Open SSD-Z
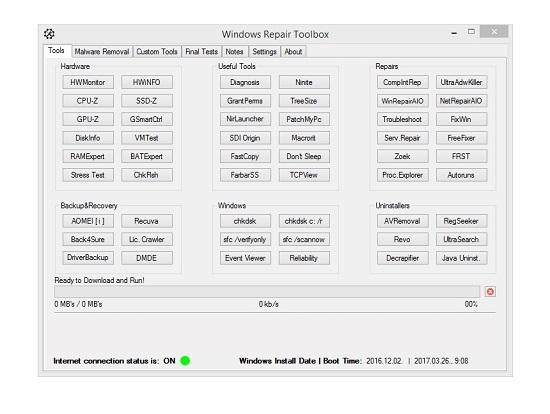 click(147, 101)
